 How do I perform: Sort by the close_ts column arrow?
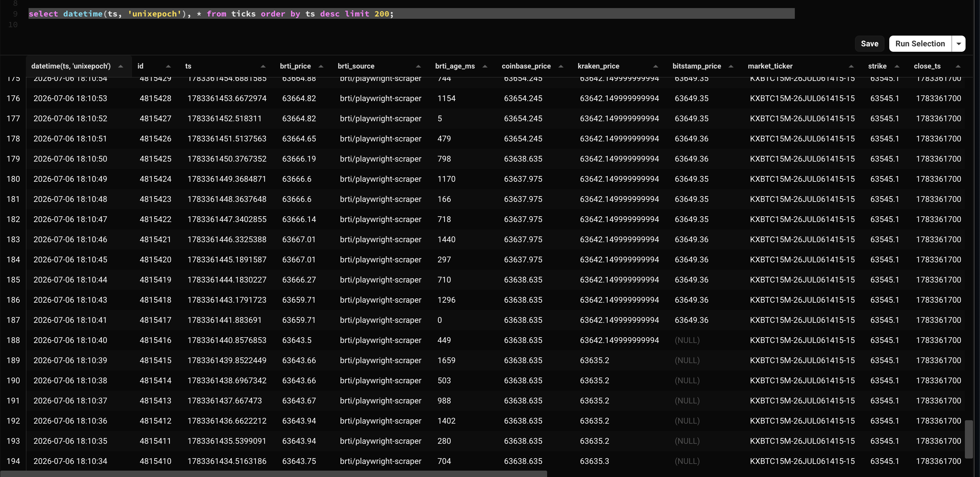(958, 66)
